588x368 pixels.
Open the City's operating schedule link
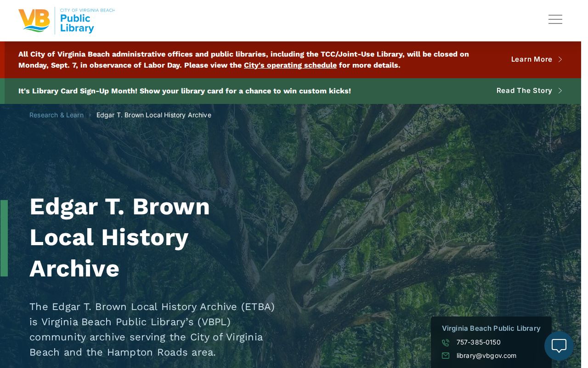tap(290, 65)
